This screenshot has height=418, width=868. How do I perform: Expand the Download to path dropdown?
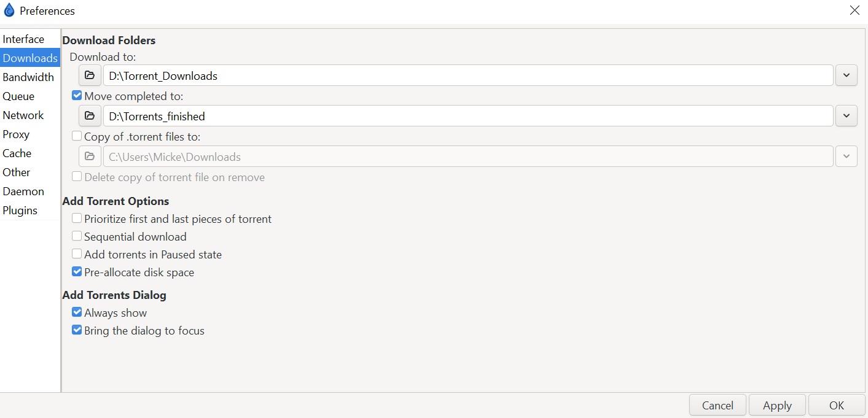click(x=846, y=75)
